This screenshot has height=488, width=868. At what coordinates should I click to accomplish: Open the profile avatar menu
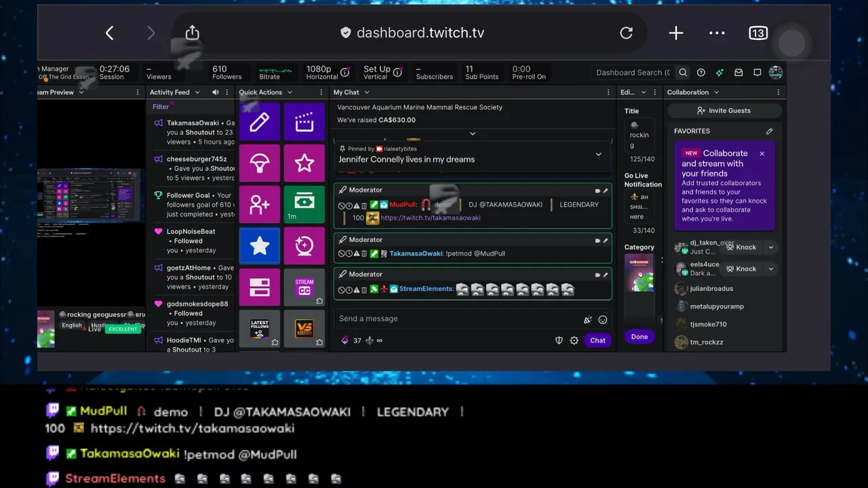776,73
